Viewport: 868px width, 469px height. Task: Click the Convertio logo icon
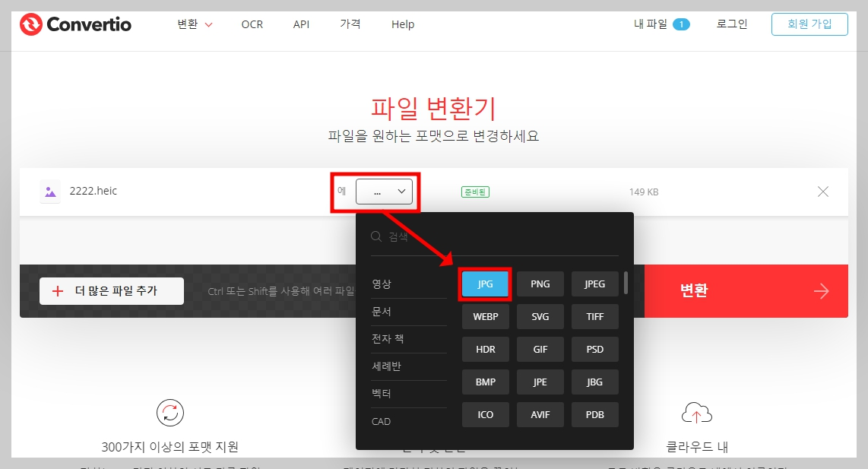(30, 24)
